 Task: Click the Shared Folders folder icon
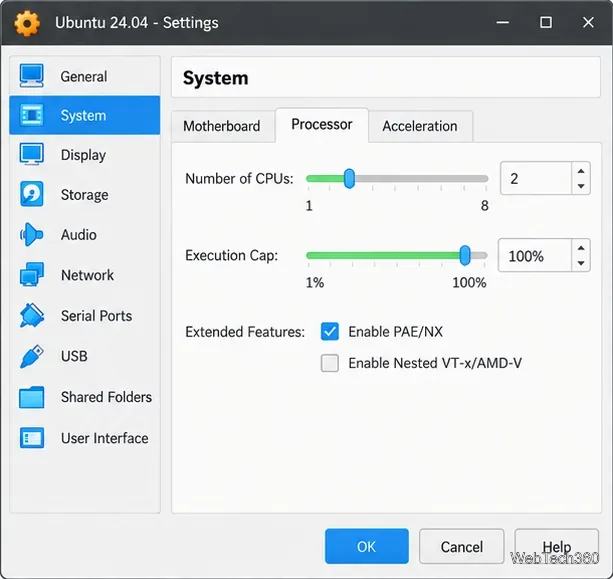[31, 397]
